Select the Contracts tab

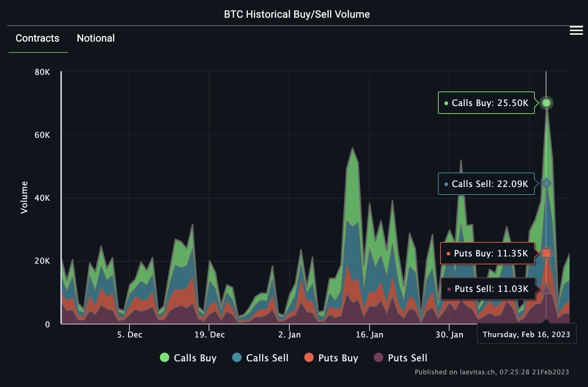click(37, 38)
